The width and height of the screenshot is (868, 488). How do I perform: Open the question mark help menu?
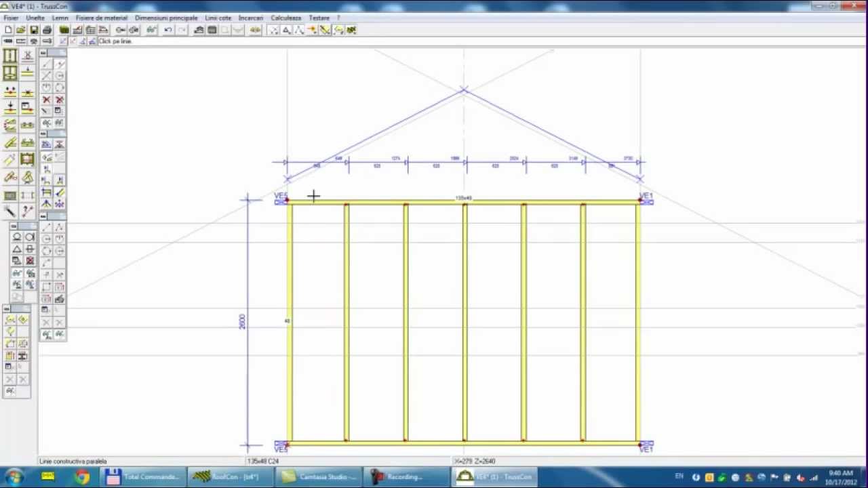click(x=338, y=18)
